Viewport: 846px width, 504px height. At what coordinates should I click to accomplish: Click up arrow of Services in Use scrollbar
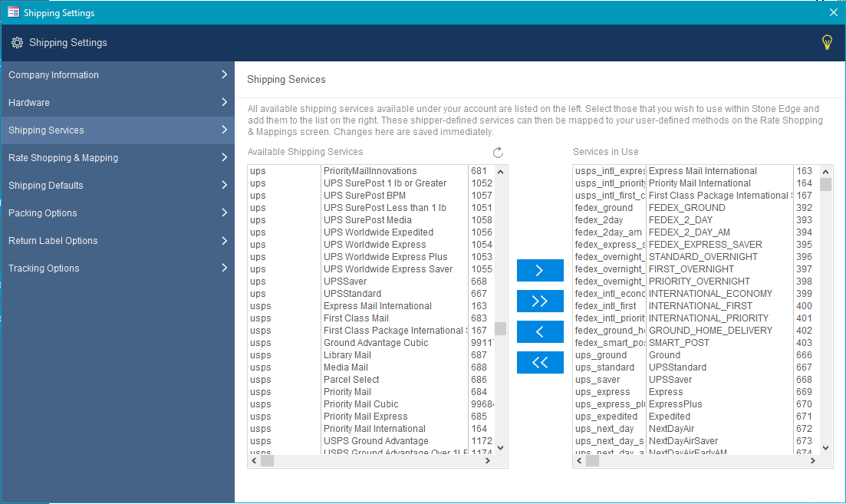pos(825,172)
